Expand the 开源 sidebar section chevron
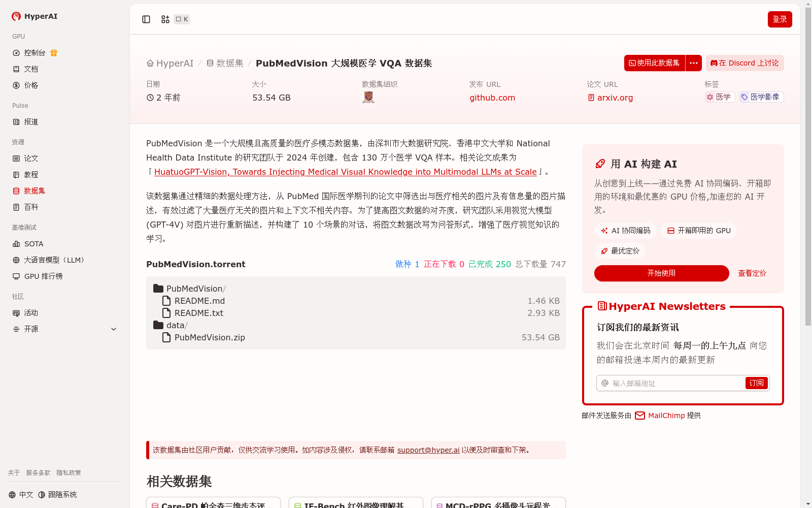The width and height of the screenshot is (812, 508). (114, 329)
